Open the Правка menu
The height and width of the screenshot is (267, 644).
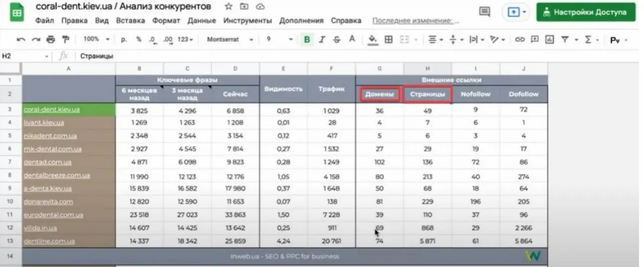(x=74, y=20)
